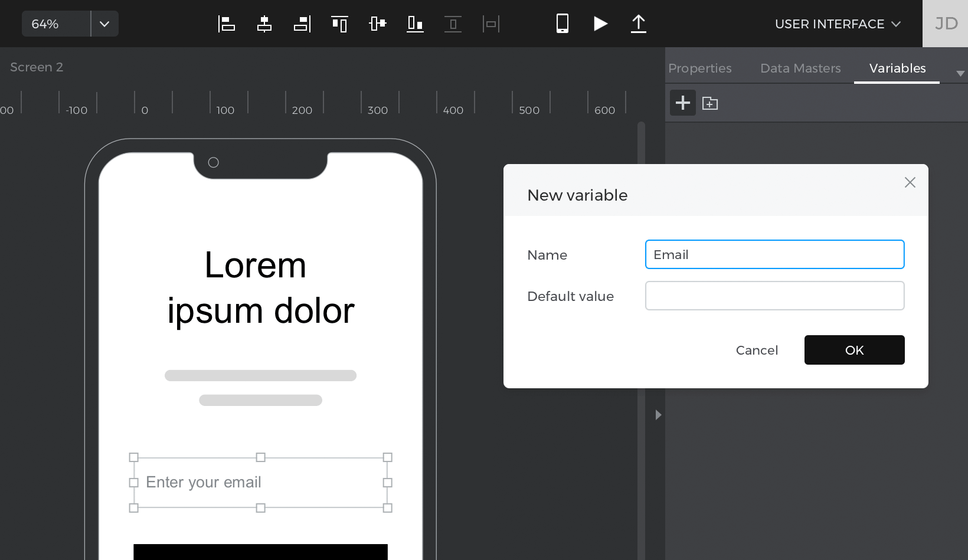
Task: Collapse the right panel with arrow
Action: (658, 415)
